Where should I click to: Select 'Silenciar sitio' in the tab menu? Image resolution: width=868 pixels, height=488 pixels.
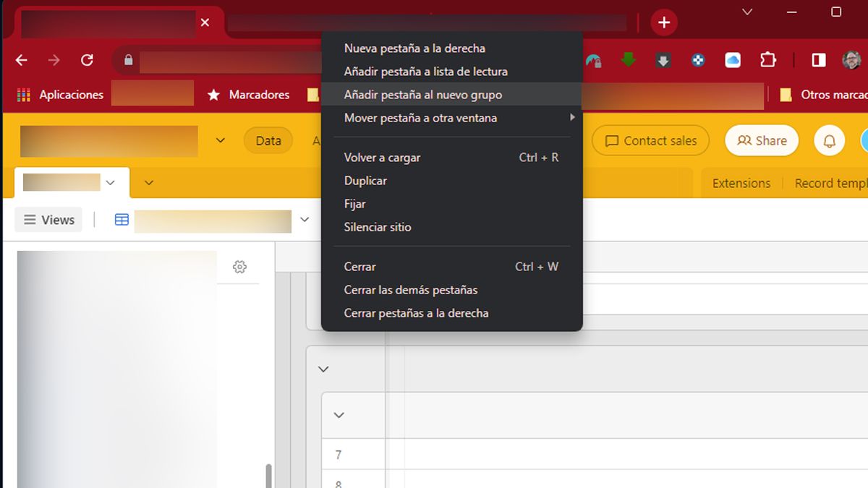377,226
